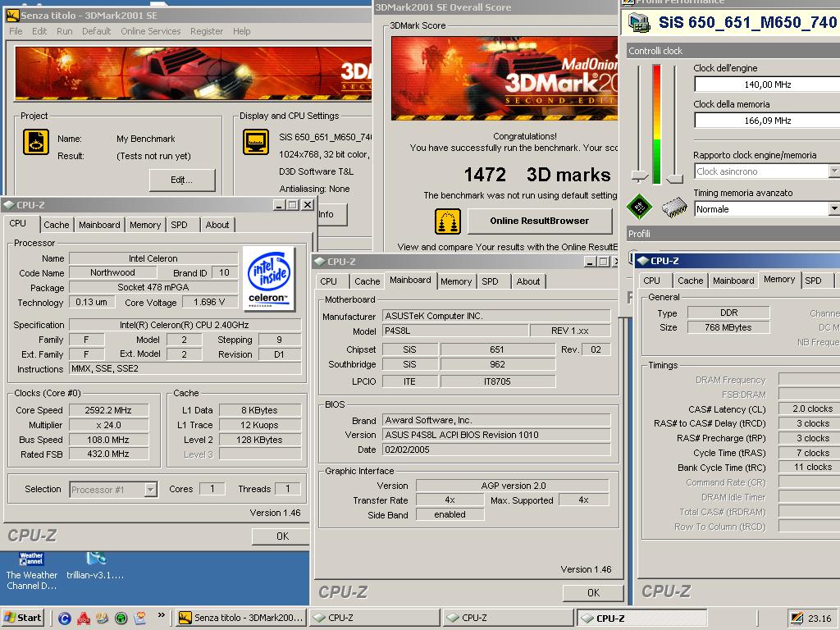This screenshot has width=840, height=630.
Task: Open the Run menu in 3DMark2001
Action: point(64,31)
